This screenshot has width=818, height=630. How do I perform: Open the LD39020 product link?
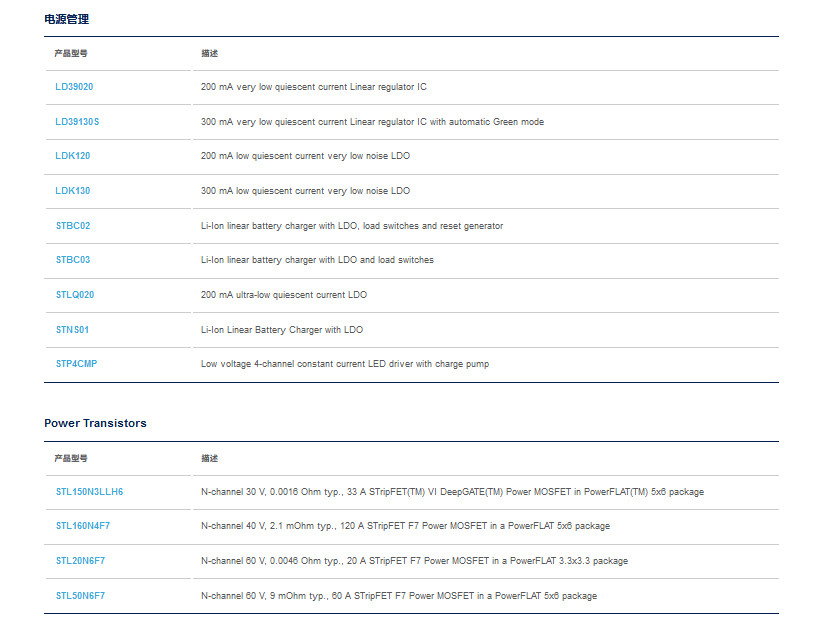74,87
